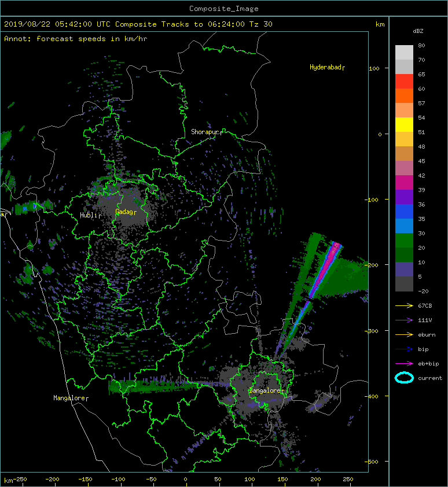Click the Composite_Image title text
Image resolution: width=448 pixels, height=487 pixels.
(224, 9)
